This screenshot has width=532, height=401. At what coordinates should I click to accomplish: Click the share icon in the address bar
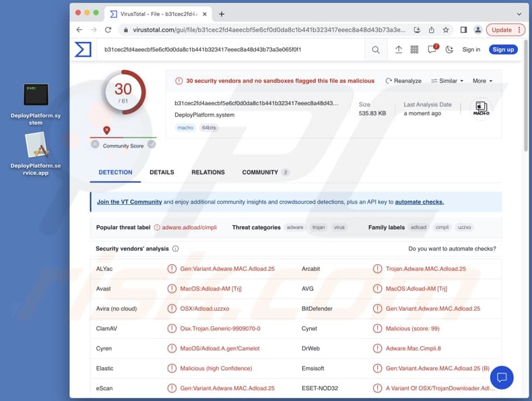click(431, 30)
